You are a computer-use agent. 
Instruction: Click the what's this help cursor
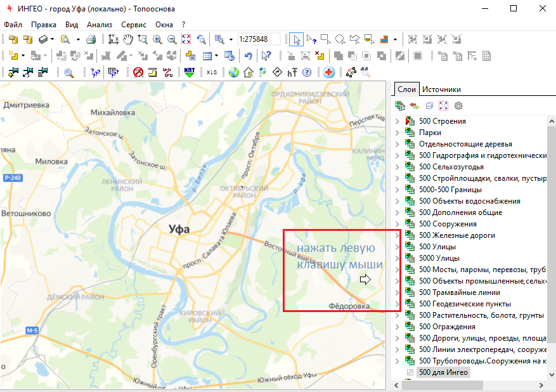[266, 56]
